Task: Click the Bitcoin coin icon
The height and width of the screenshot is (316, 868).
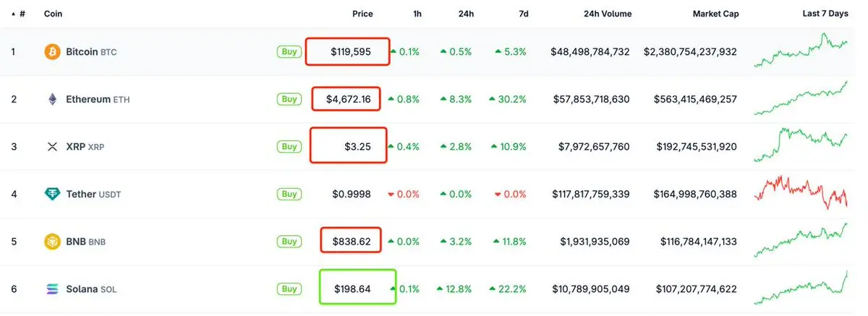Action: (x=52, y=52)
